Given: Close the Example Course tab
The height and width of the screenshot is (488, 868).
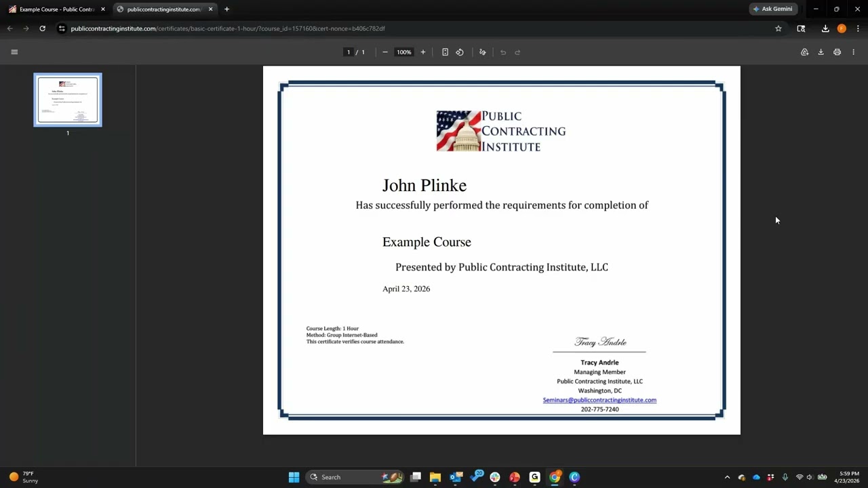Looking at the screenshot, I should 103,9.
